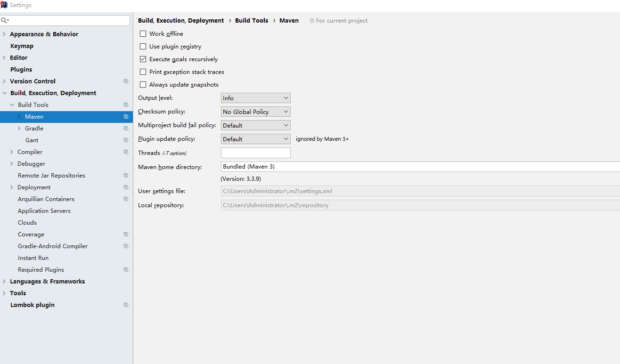The height and width of the screenshot is (364, 620).
Task: Open the Output level dropdown
Action: [256, 98]
